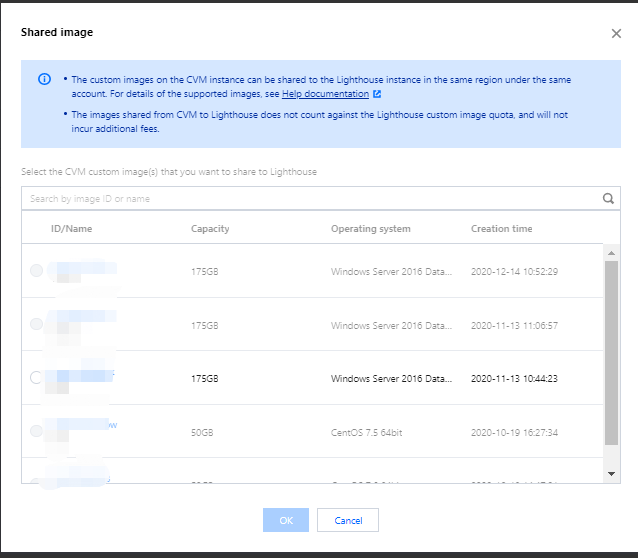Click the Creation time column header
The width and height of the screenshot is (638, 558).
[x=501, y=229]
